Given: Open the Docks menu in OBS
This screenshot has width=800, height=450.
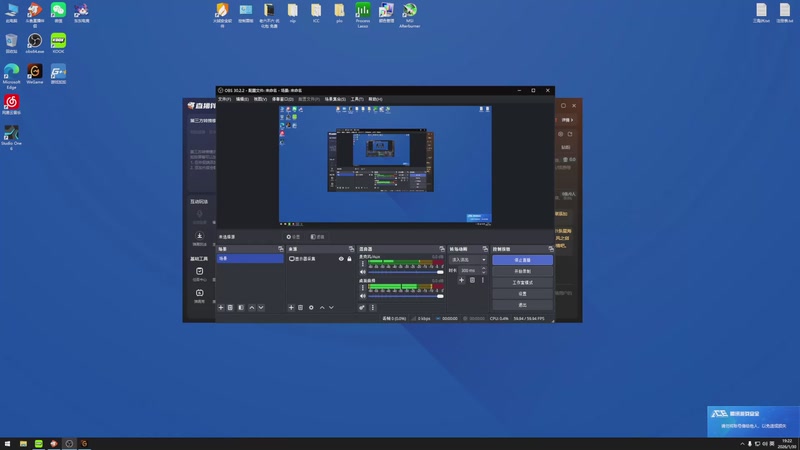Looking at the screenshot, I should tap(283, 99).
